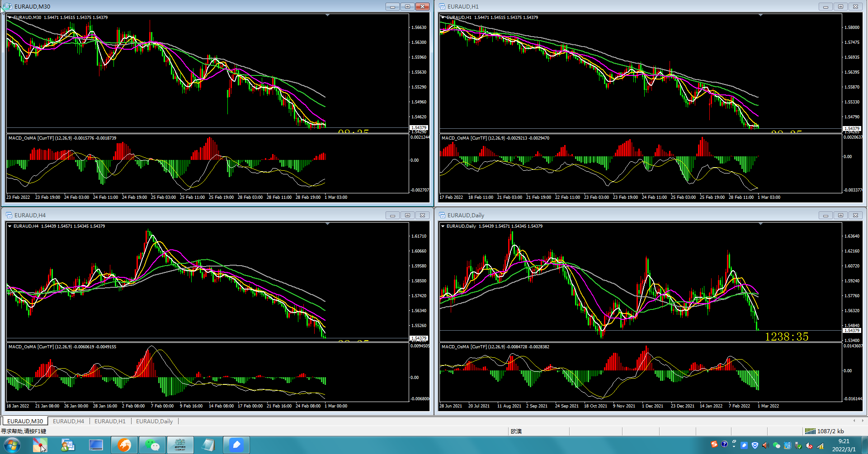This screenshot has width=868, height=454.
Task: Expand the EURAUD,H4 chart header triangle
Action: [x=10, y=226]
